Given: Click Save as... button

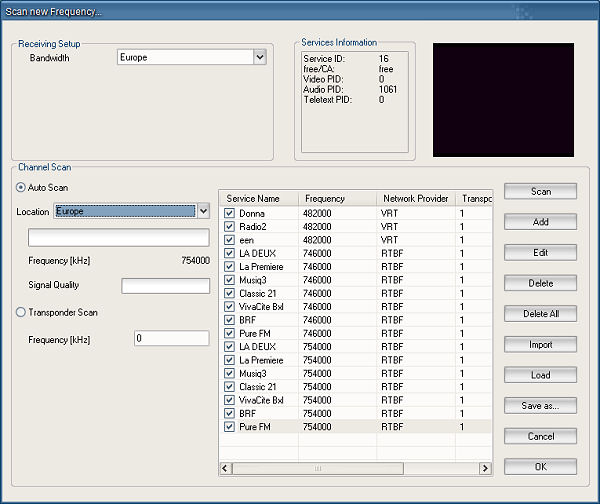Looking at the screenshot, I should (540, 406).
